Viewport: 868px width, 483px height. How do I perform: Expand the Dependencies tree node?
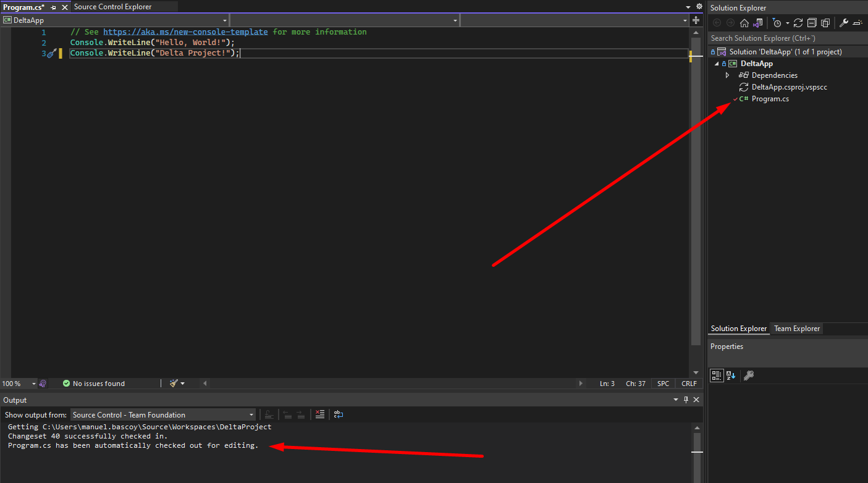point(727,75)
